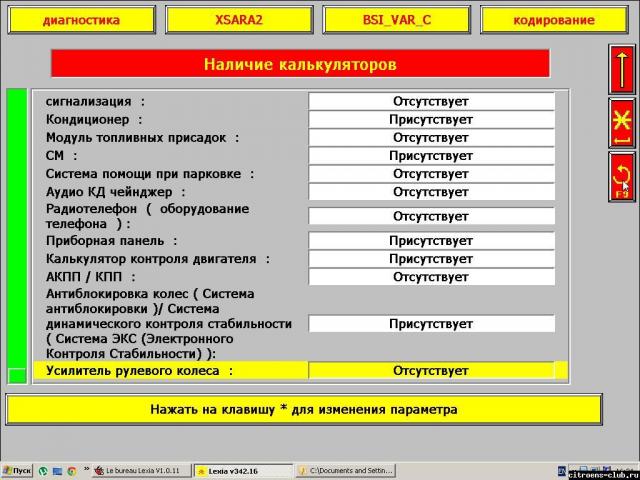Click the F9 return arrow button

click(x=622, y=177)
